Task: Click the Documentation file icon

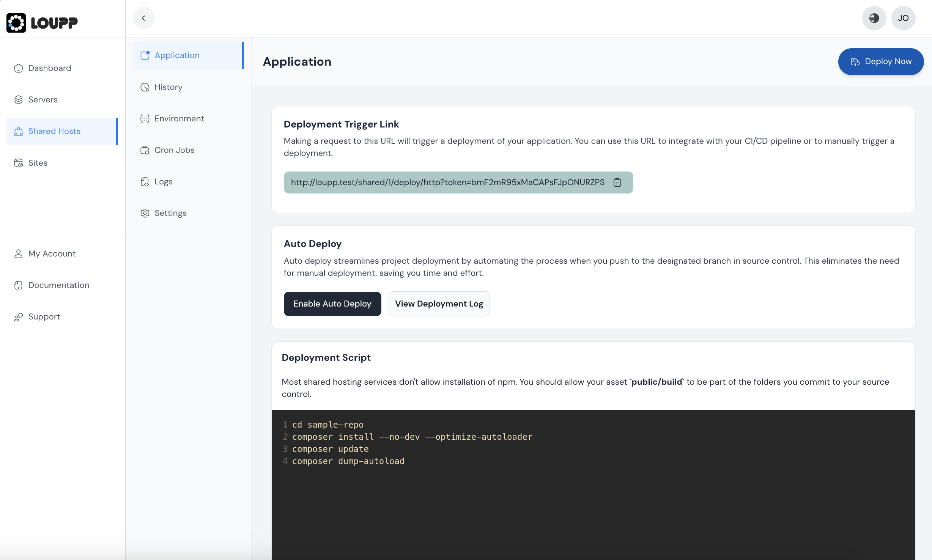Action: click(18, 285)
